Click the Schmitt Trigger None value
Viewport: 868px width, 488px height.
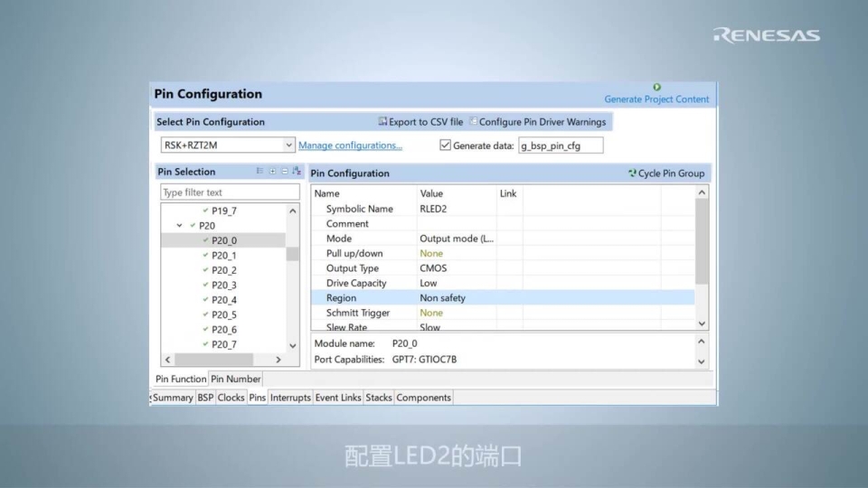tap(431, 313)
